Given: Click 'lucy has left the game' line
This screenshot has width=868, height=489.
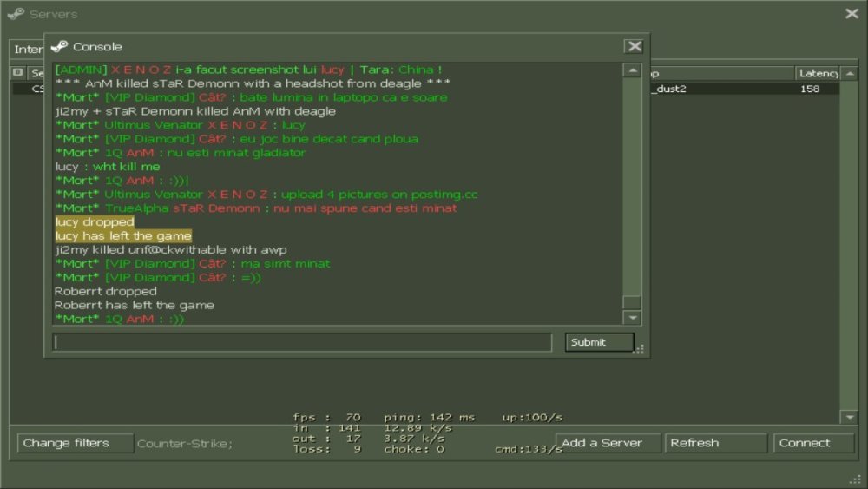Looking at the screenshot, I should click(x=123, y=236).
